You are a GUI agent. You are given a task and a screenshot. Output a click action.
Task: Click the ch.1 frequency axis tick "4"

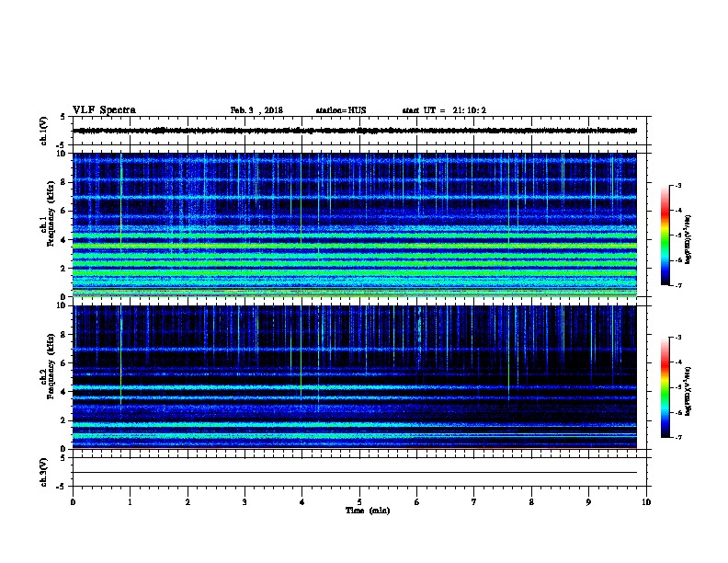pos(63,240)
